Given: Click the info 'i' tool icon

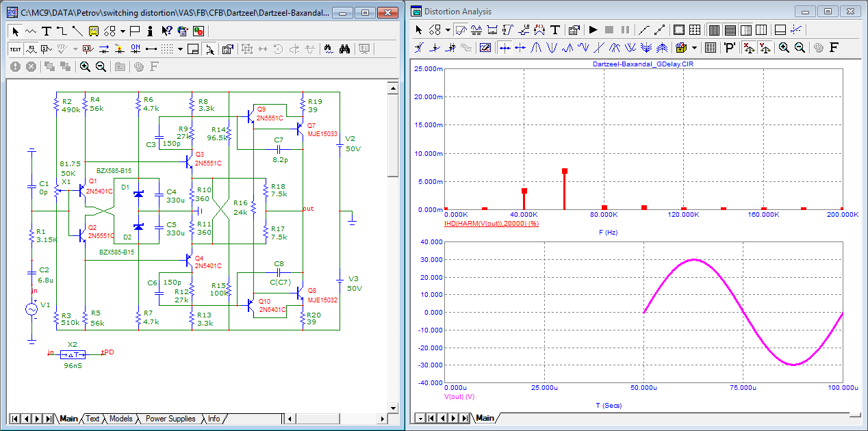Looking at the screenshot, I should click(150, 31).
